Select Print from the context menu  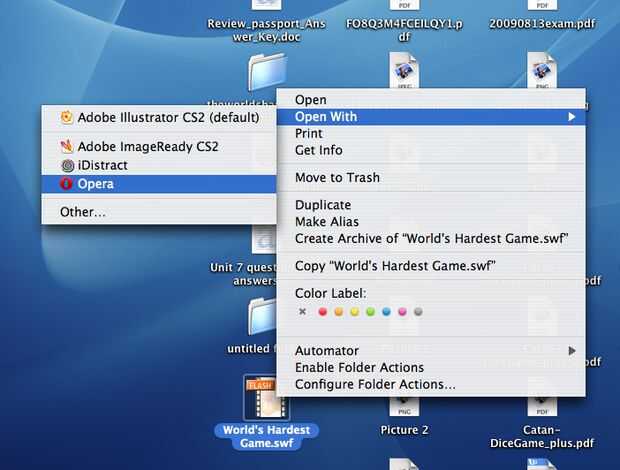pos(431,134)
